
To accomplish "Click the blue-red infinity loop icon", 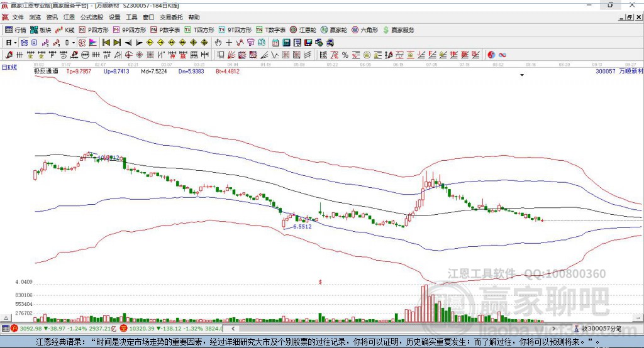I will [x=502, y=55].
